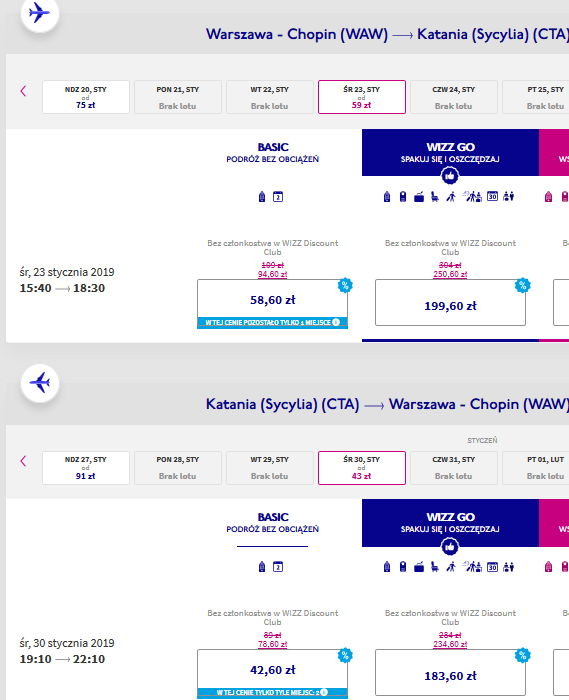Click the return flight airplane icon
The image size is (569, 700).
point(40,383)
